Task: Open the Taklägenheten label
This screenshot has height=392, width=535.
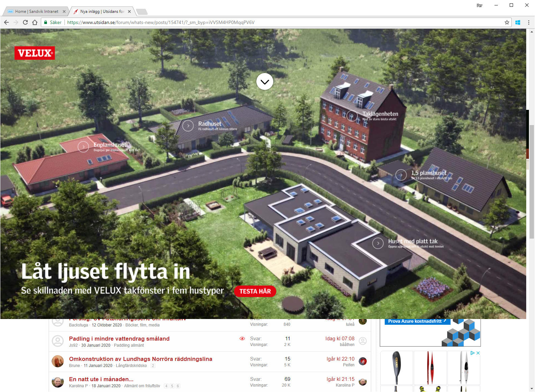Action: pyautogui.click(x=380, y=114)
